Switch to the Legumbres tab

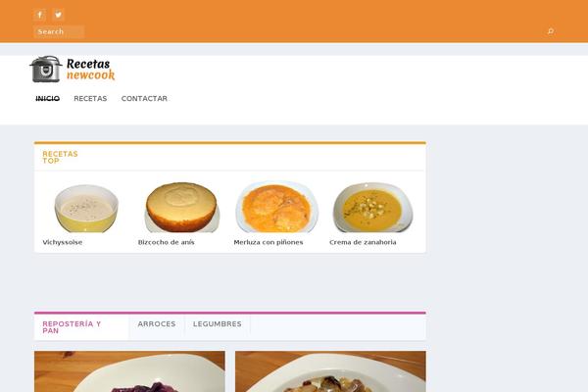(218, 324)
